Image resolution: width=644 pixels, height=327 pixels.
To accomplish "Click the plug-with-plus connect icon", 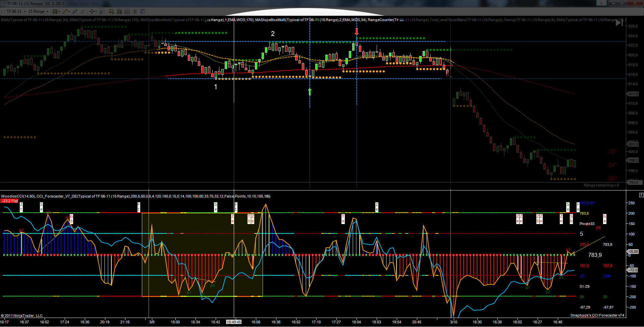I will (x=75, y=11).
